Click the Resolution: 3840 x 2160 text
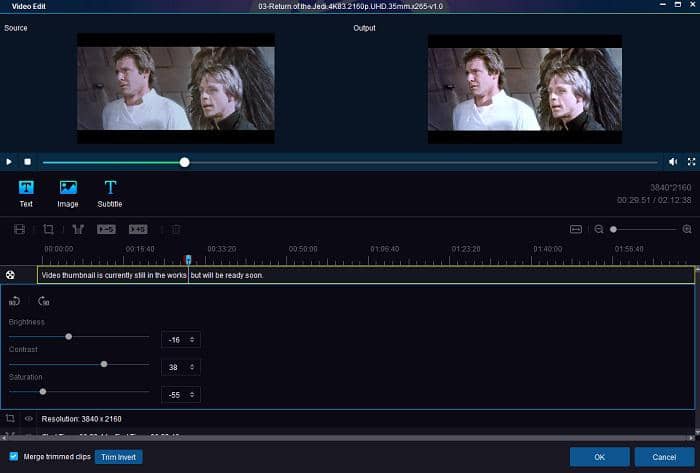This screenshot has height=473, width=700. pos(81,419)
